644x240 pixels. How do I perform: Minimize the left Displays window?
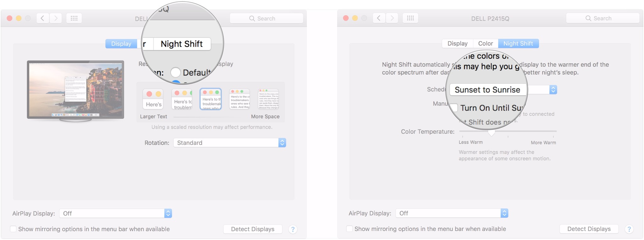19,18
